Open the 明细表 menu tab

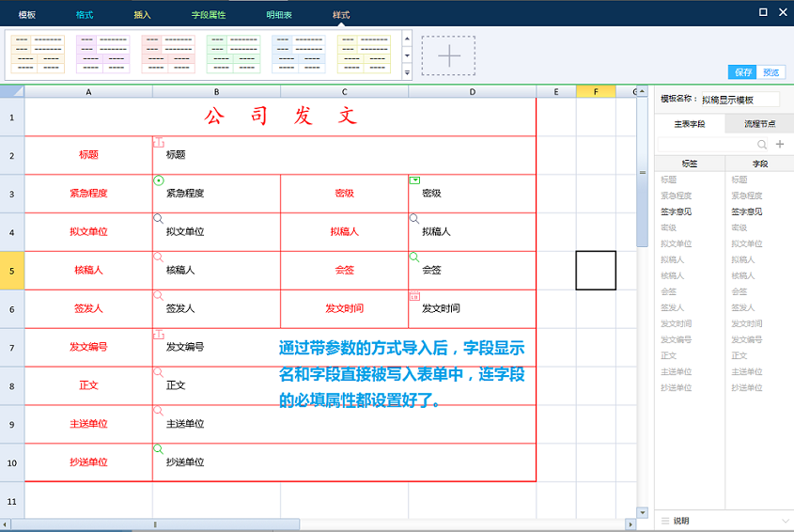pos(281,15)
